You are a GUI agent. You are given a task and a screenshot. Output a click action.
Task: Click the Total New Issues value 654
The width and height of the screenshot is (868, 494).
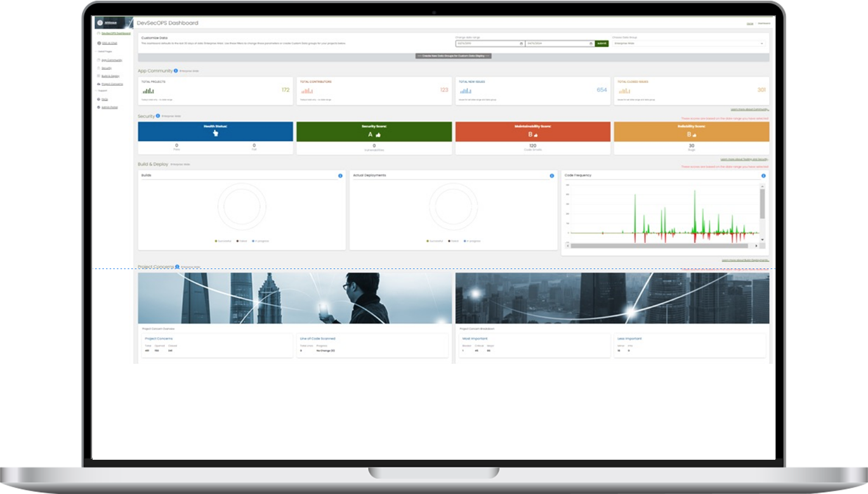pyautogui.click(x=602, y=90)
